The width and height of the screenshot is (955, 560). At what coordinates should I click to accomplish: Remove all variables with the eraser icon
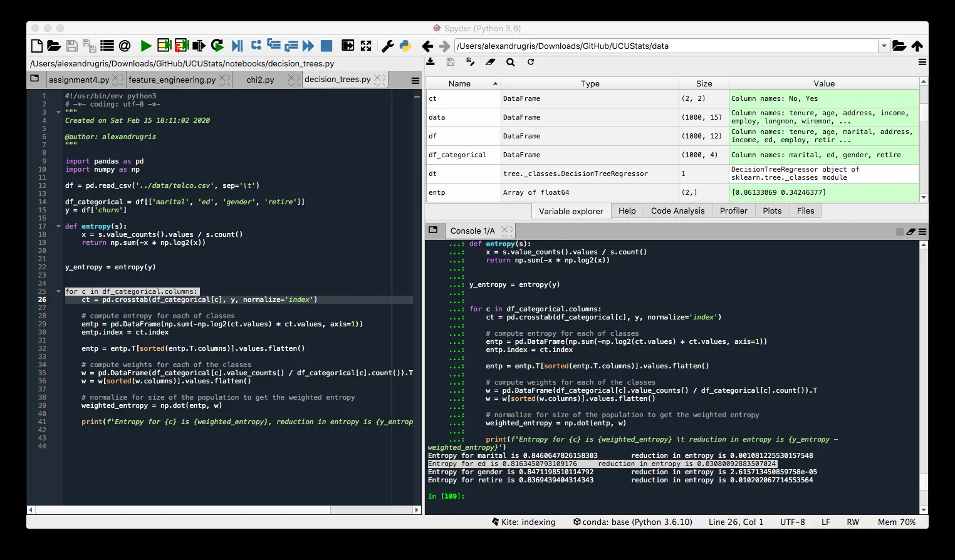[x=491, y=61]
